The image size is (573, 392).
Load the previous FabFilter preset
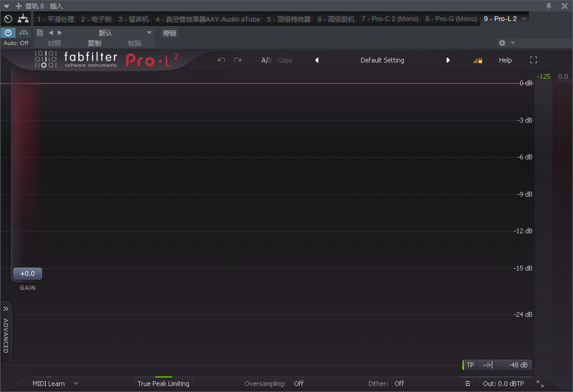click(317, 60)
